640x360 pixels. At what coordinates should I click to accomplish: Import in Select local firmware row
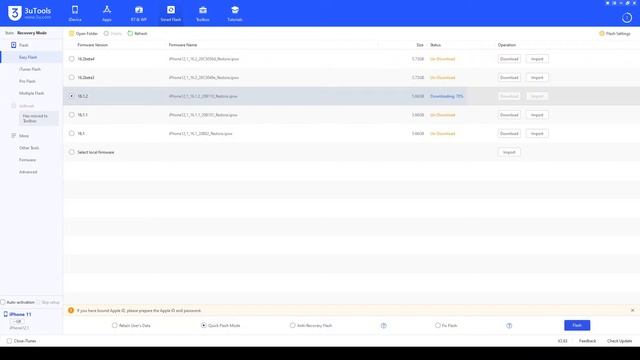(509, 152)
